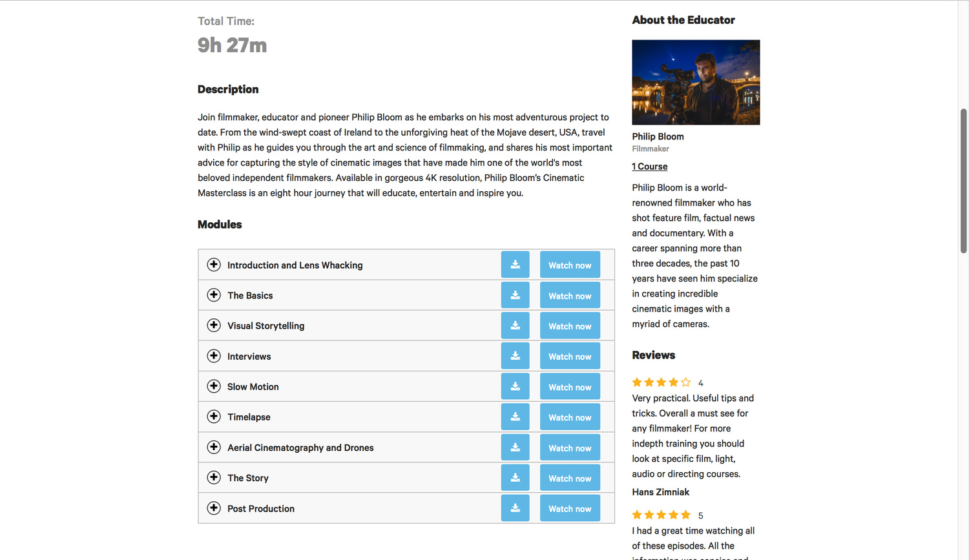The height and width of the screenshot is (560, 969).
Task: Click the four-star rating of Hans's review
Action: pyautogui.click(x=661, y=382)
